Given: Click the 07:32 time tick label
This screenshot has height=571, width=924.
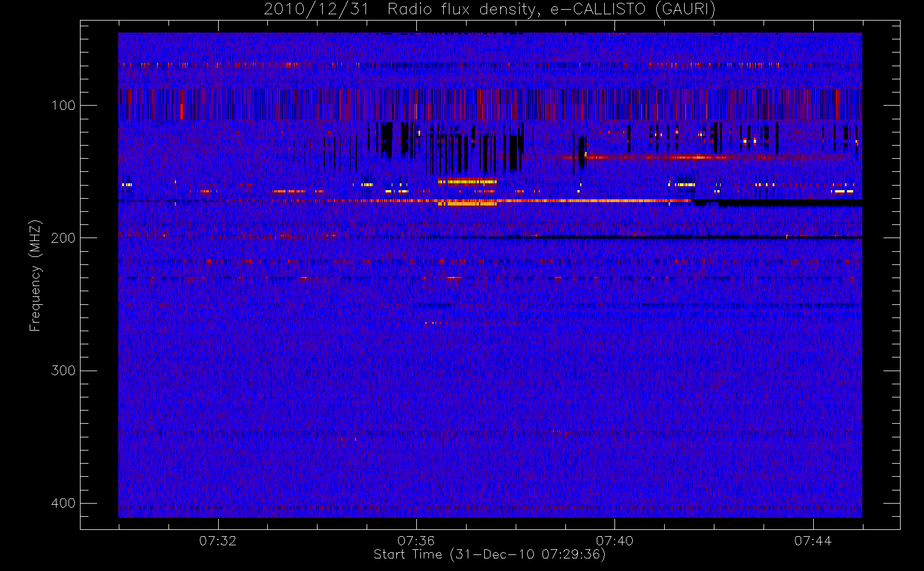Looking at the screenshot, I should coord(218,541).
